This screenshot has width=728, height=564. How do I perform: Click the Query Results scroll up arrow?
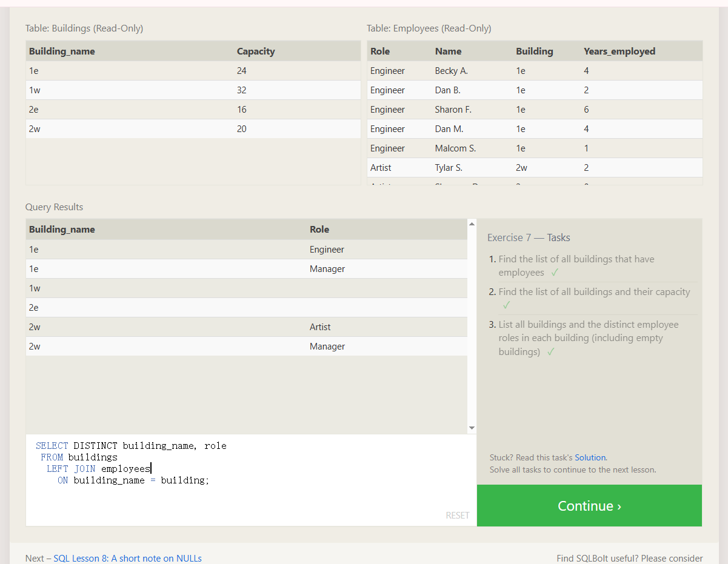pos(472,224)
